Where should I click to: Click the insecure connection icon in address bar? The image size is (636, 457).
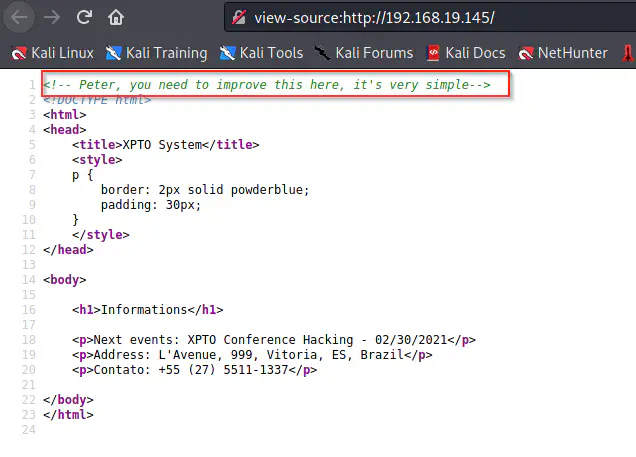coord(236,18)
